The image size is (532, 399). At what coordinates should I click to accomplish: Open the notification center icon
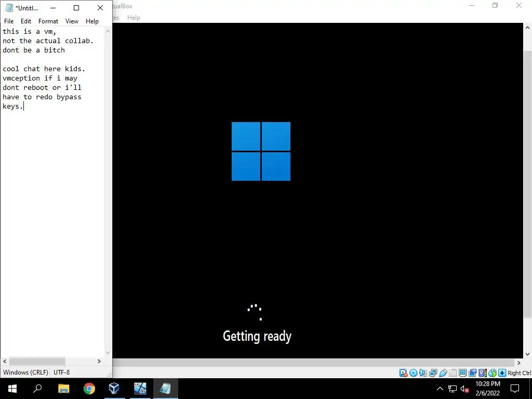[x=515, y=389]
